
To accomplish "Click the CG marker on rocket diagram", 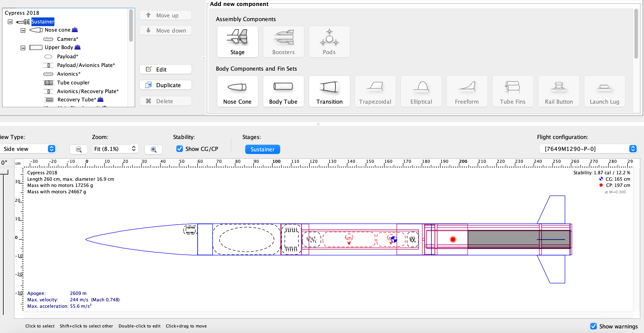I will click(393, 239).
